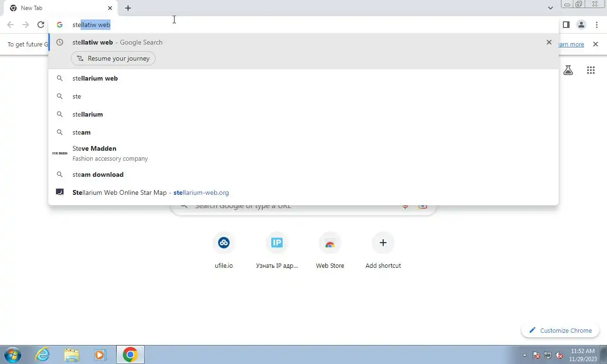The height and width of the screenshot is (364, 607).
Task: Open the Google apps grid icon
Action: point(590,70)
